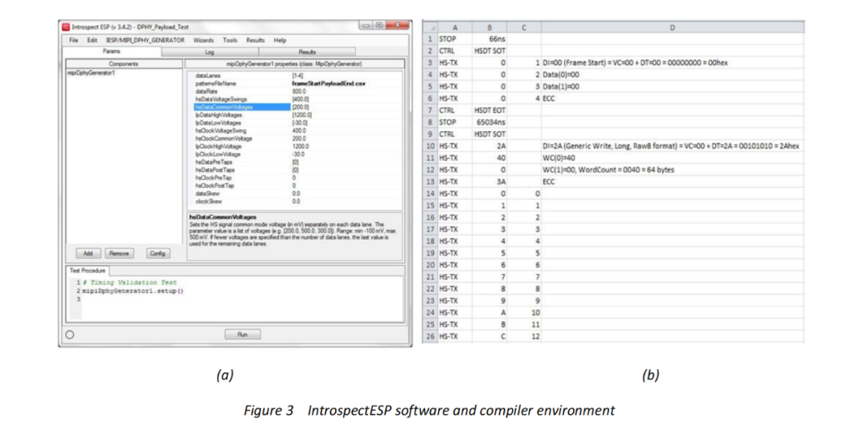Select the clockSkew property
The height and width of the screenshot is (435, 868).
[x=208, y=202]
